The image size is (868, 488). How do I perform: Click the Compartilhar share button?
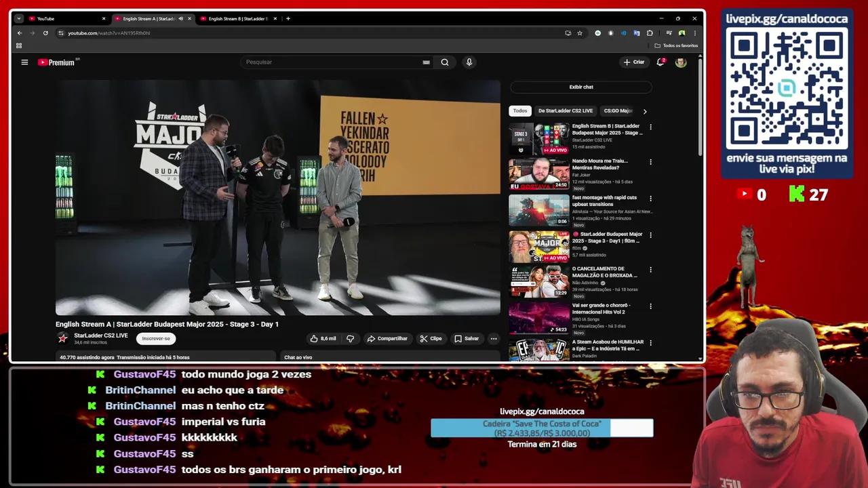387,338
